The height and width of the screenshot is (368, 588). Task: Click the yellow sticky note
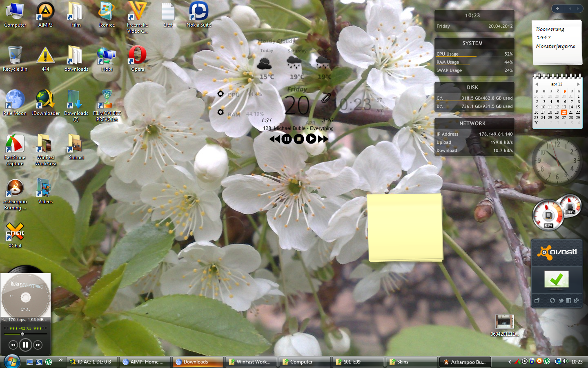point(405,227)
